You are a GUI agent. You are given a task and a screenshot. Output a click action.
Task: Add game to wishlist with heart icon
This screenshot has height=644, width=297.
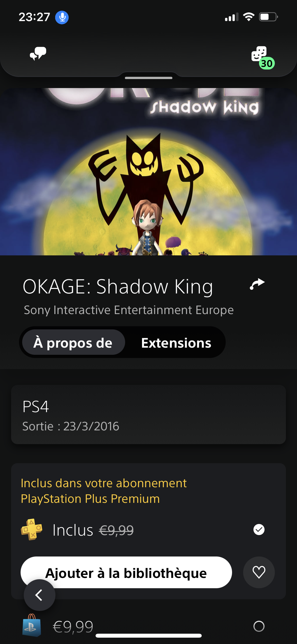click(259, 572)
